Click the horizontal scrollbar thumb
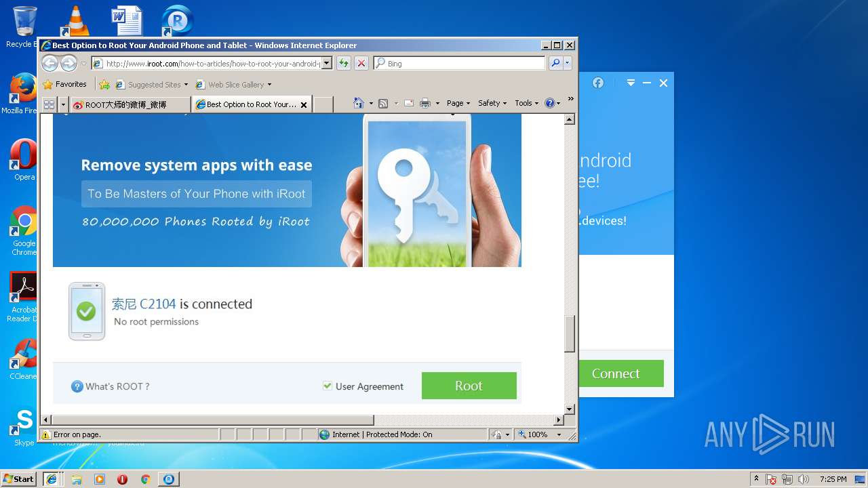 tap(213, 420)
